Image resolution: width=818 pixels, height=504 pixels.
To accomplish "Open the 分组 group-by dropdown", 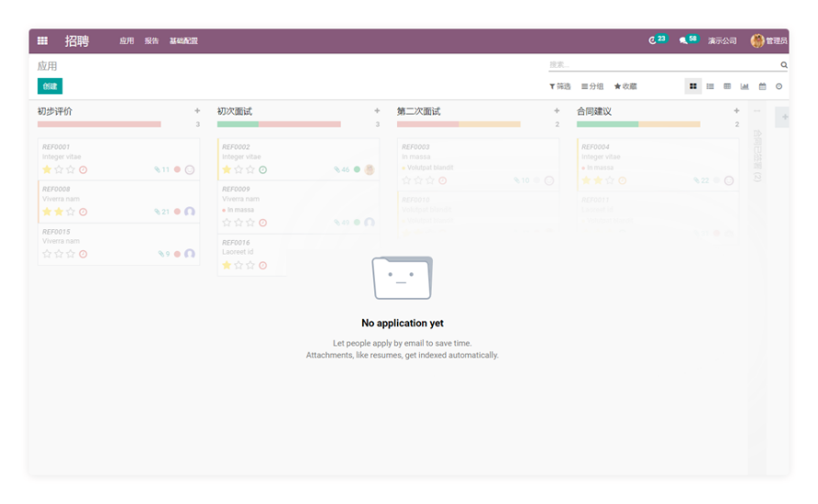I will 592,86.
